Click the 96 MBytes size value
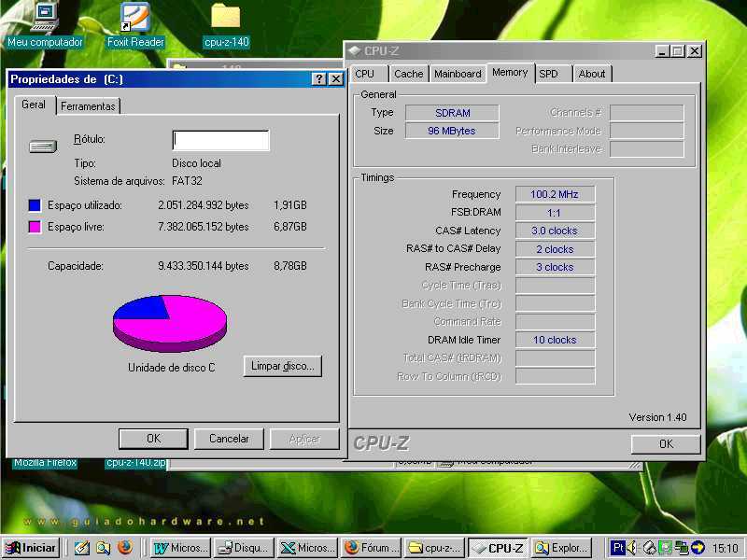 tap(452, 131)
